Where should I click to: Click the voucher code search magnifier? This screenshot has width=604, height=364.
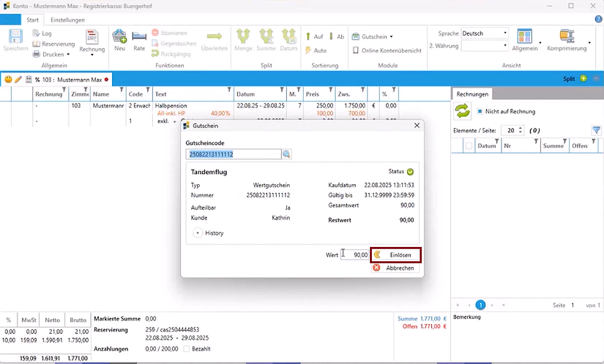pos(286,155)
